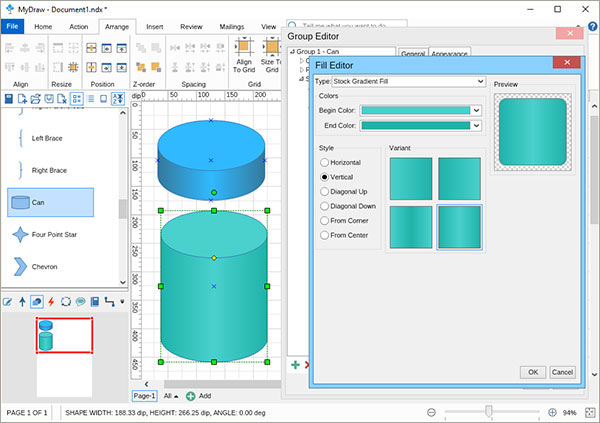Click the speech bubble tool icon
The width and height of the screenshot is (600, 423).
[x=80, y=300]
